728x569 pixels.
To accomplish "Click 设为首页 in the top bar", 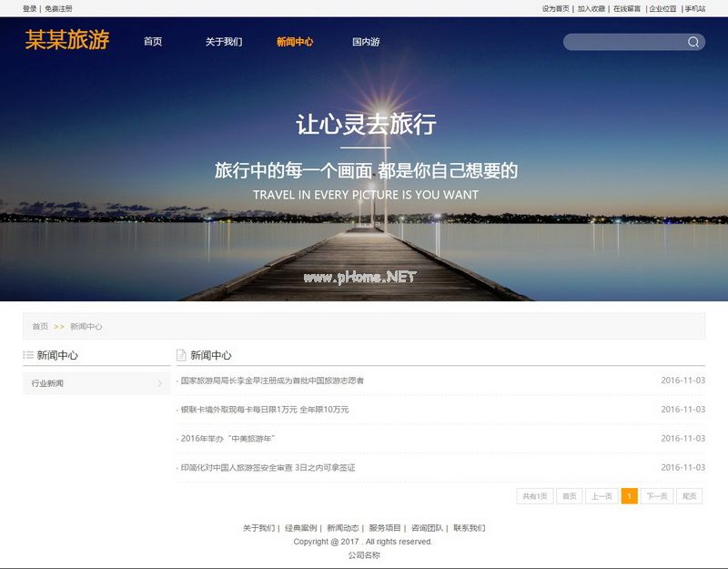I will 555,8.
